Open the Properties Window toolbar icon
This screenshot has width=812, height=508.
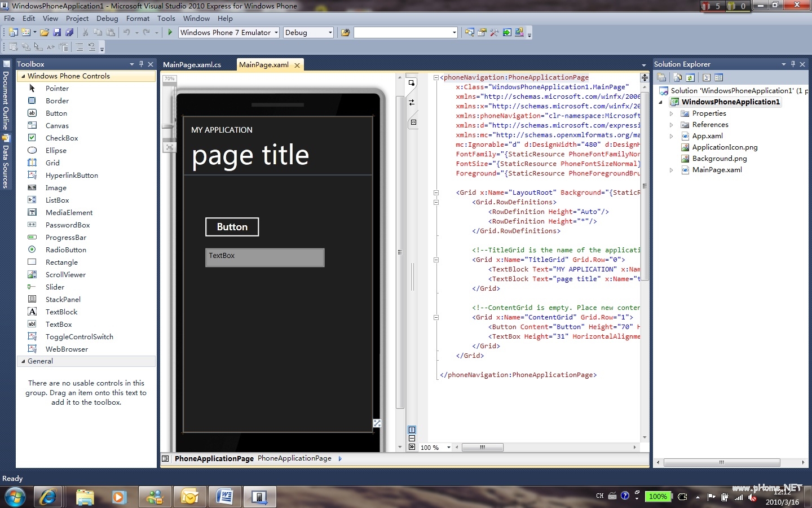pos(482,33)
